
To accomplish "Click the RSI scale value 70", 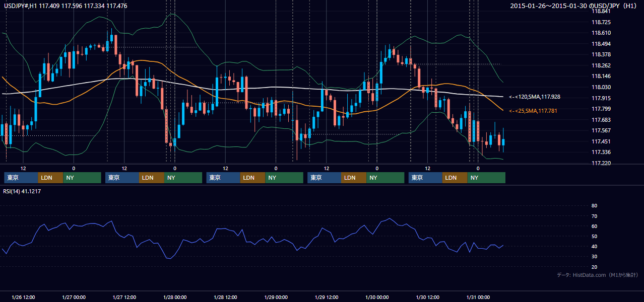I will coord(594,216).
